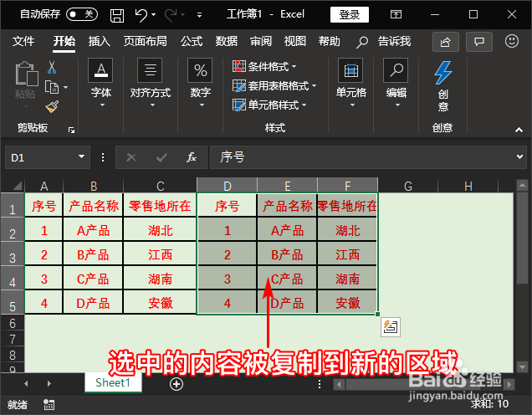This screenshot has width=532, height=415.
Task: Click the Insert Function fx icon
Action: (192, 157)
